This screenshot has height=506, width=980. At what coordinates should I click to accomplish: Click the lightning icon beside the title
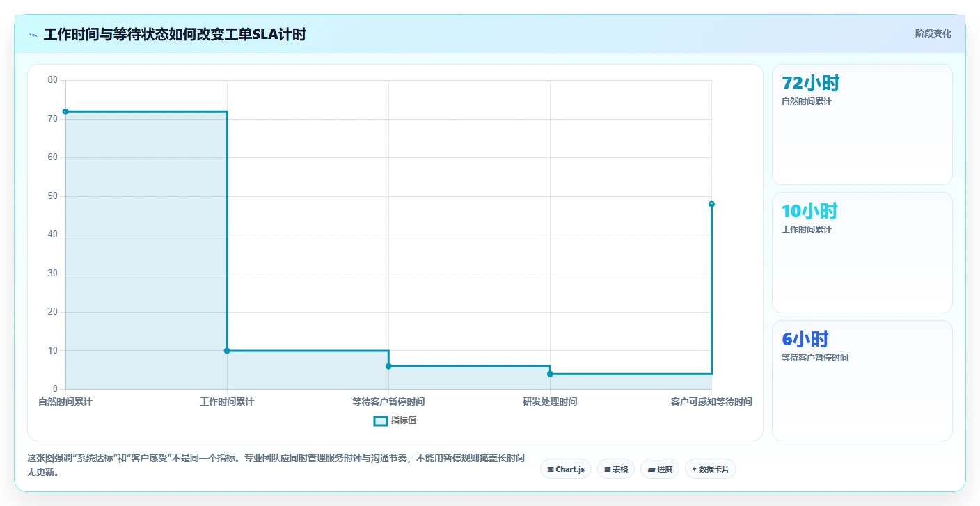point(33,34)
